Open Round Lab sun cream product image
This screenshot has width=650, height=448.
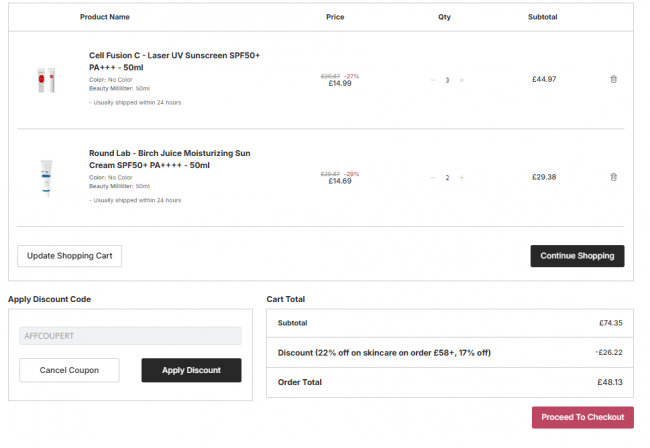point(46,178)
